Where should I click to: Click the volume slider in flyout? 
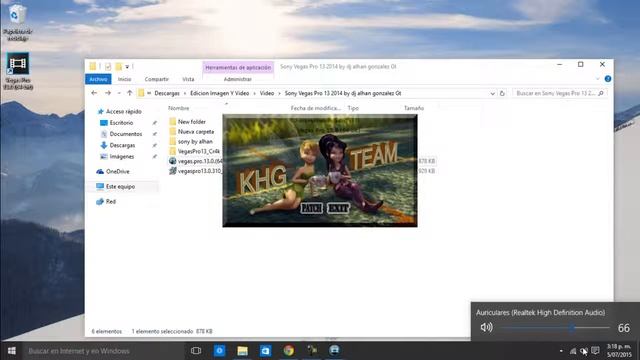tap(555, 327)
